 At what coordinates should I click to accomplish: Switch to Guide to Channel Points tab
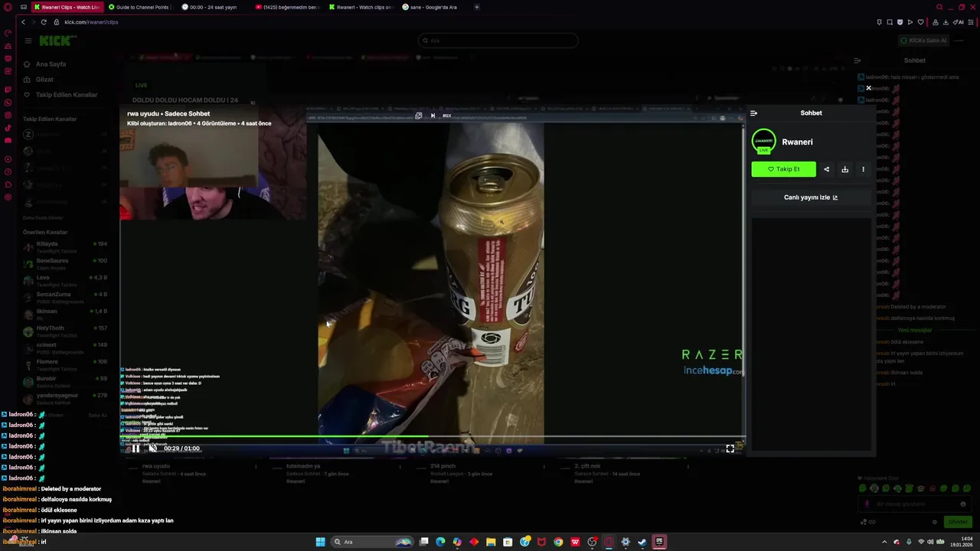click(140, 7)
